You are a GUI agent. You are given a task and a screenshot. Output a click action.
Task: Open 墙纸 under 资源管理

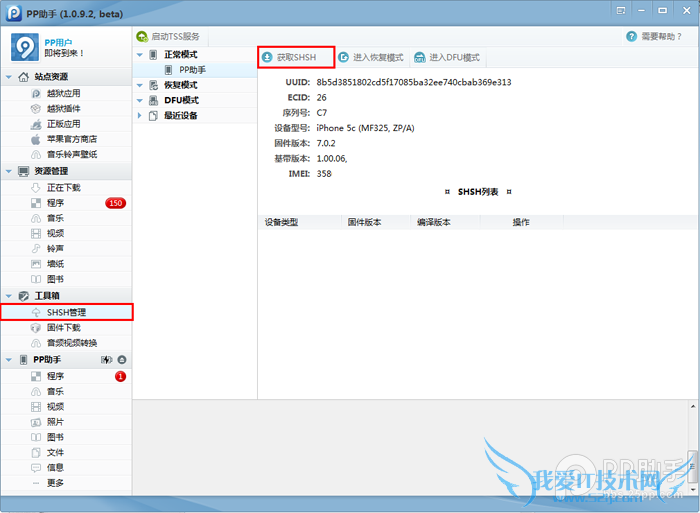click(x=66, y=264)
